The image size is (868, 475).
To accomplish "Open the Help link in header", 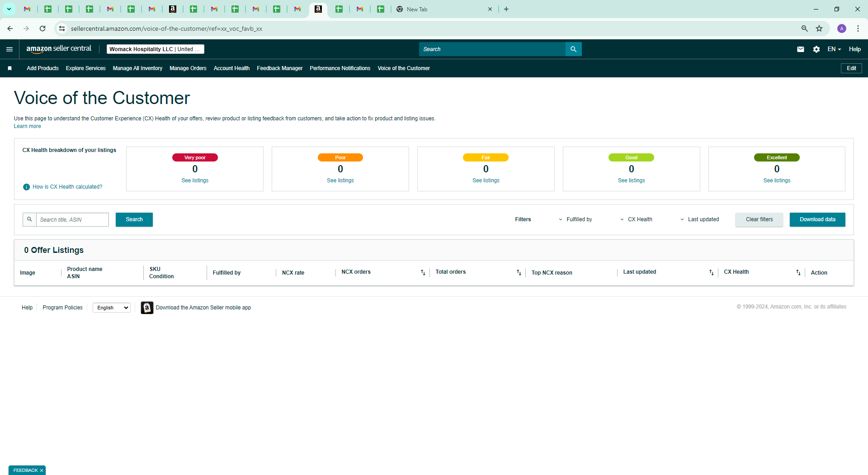I will tap(854, 49).
